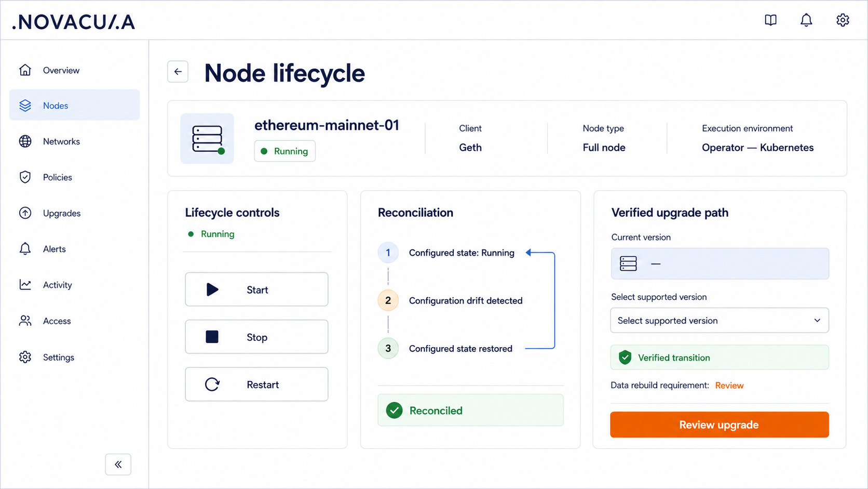Click the Overview home icon
The height and width of the screenshot is (489, 868).
[25, 70]
